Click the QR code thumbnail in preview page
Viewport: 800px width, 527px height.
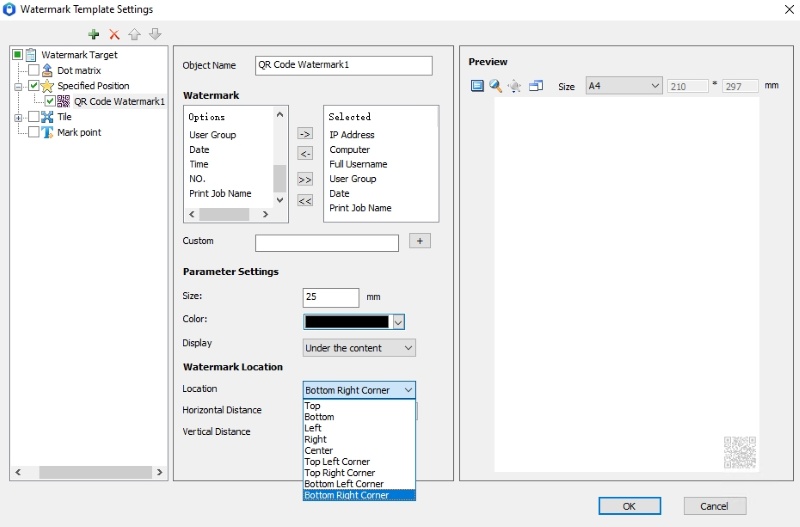click(x=739, y=452)
